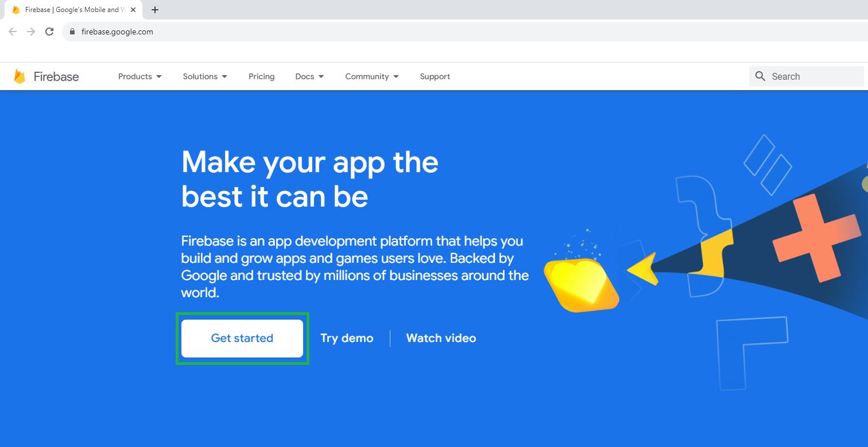
Task: Click the Firebase wordmark text
Action: tap(56, 76)
